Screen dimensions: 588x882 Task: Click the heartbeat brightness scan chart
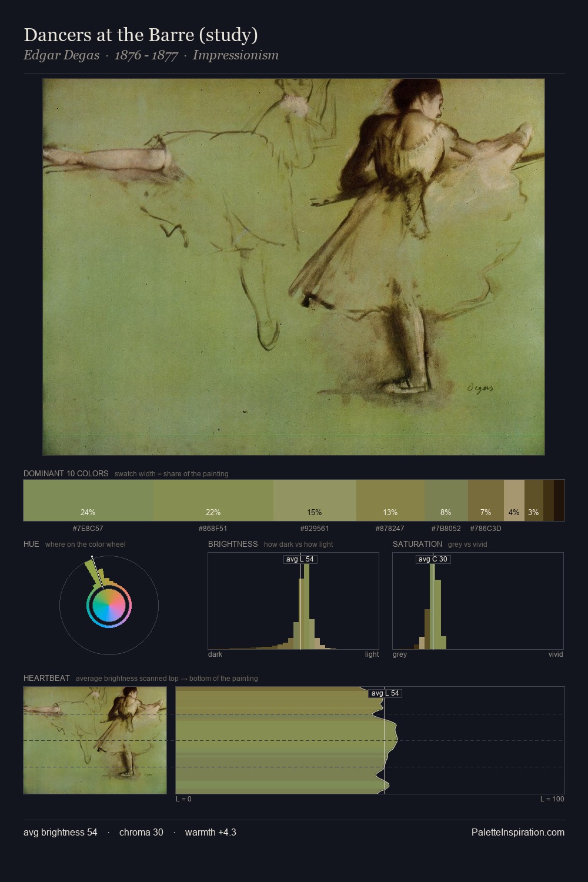point(370,740)
